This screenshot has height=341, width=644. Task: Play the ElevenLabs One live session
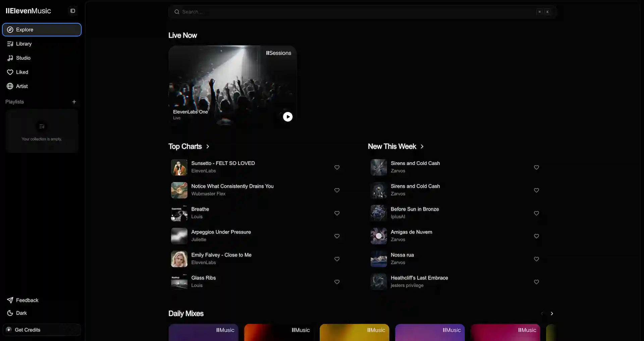(287, 117)
